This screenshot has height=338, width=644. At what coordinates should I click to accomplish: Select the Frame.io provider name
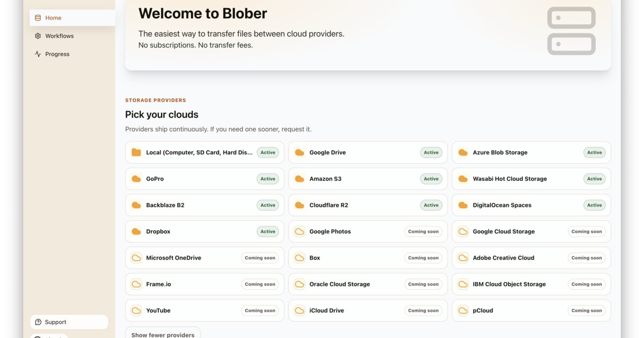(159, 284)
